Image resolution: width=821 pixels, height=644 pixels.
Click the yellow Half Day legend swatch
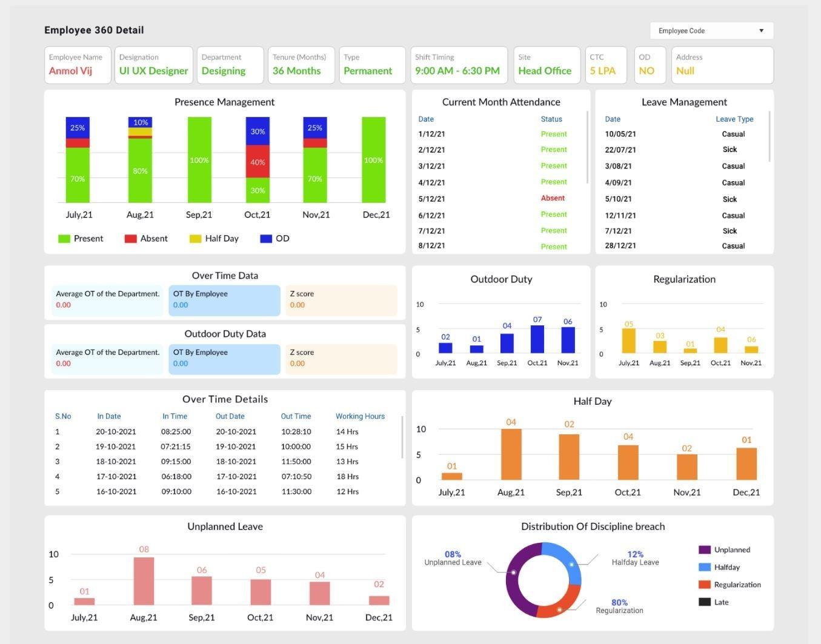point(195,239)
